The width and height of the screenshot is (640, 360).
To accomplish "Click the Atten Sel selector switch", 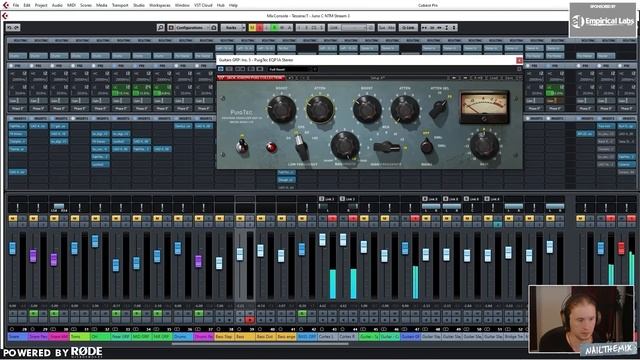I will click(x=439, y=108).
